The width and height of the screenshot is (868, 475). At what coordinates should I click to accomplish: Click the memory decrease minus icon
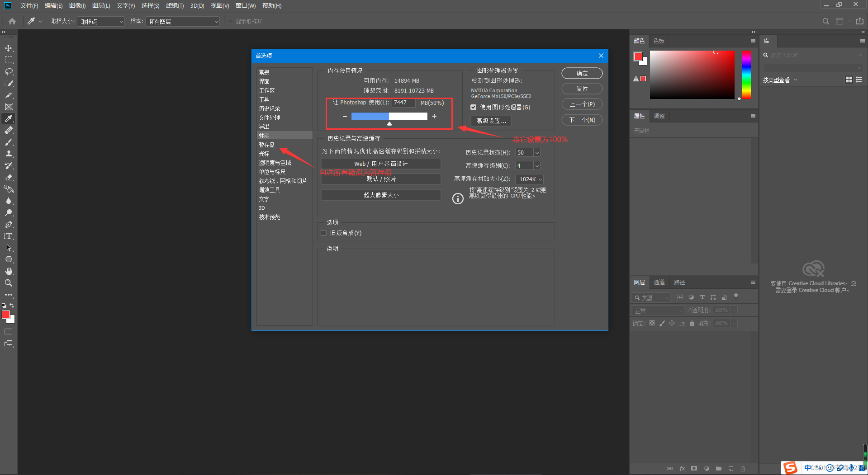pos(345,117)
